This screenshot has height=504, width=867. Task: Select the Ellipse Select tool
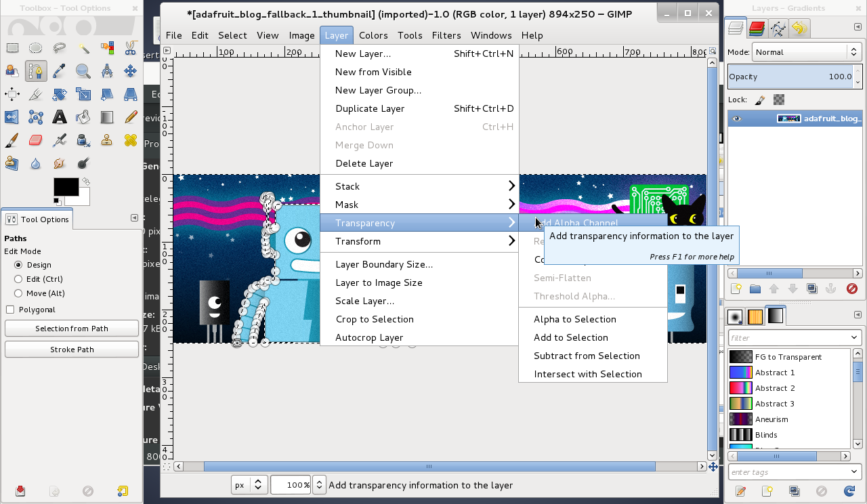36,48
